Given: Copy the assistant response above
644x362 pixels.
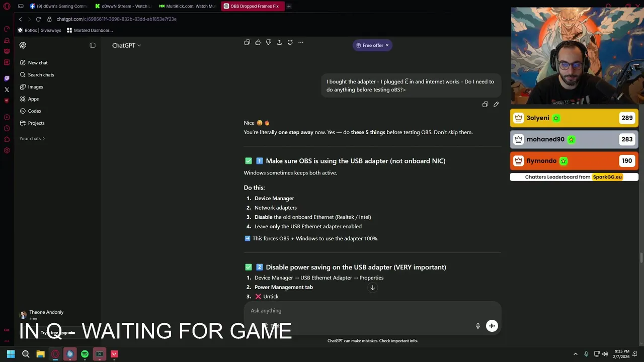Looking at the screenshot, I should [x=247, y=42].
